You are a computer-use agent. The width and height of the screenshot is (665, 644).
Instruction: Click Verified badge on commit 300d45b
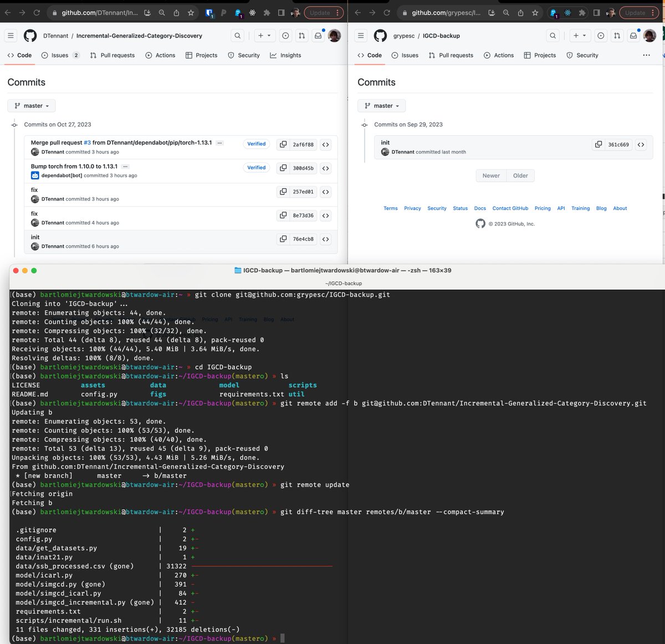pos(257,167)
